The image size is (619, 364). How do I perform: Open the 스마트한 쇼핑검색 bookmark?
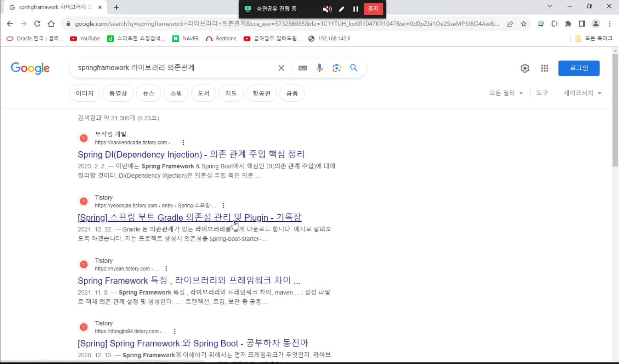(x=136, y=38)
